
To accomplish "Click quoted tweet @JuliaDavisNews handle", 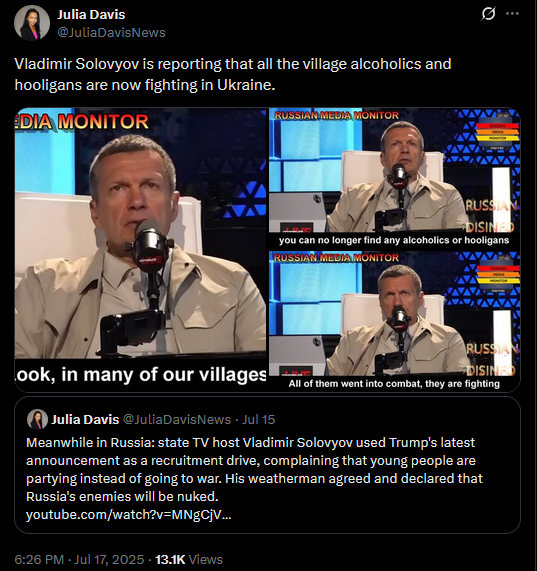I will pyautogui.click(x=177, y=420).
